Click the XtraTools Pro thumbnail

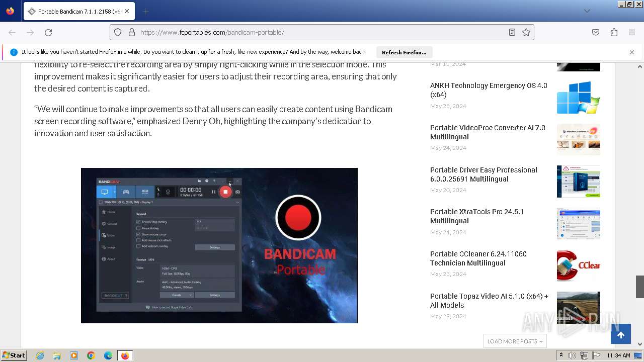[579, 224]
